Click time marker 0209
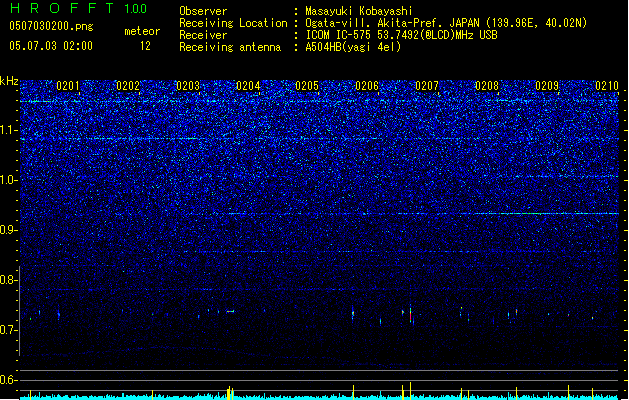Image resolution: width=629 pixels, height=400 pixels. [547, 86]
